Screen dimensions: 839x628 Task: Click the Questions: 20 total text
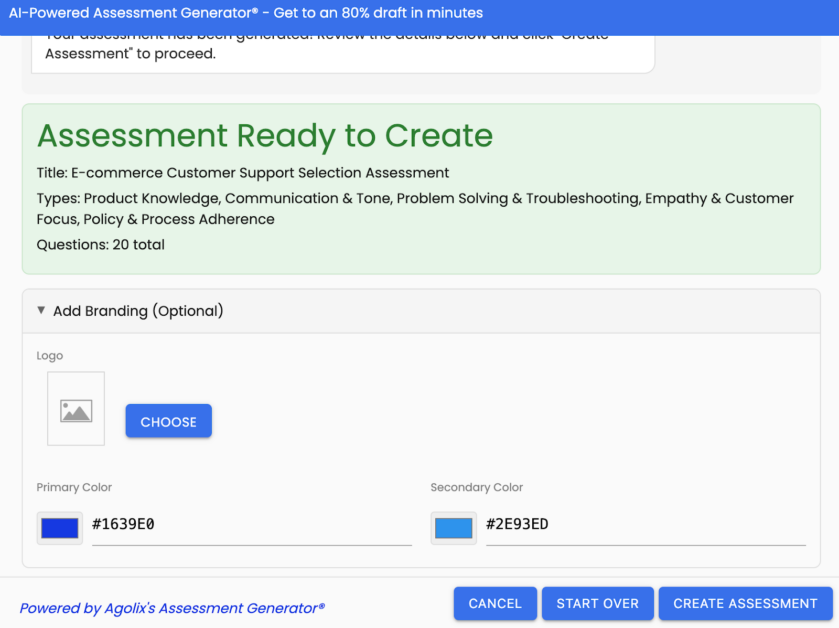pos(101,245)
